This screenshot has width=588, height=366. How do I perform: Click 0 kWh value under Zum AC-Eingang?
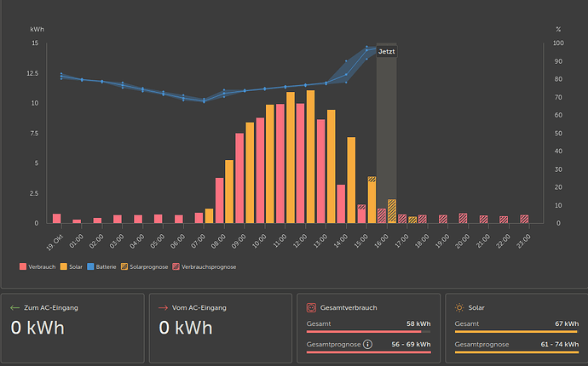point(37,328)
